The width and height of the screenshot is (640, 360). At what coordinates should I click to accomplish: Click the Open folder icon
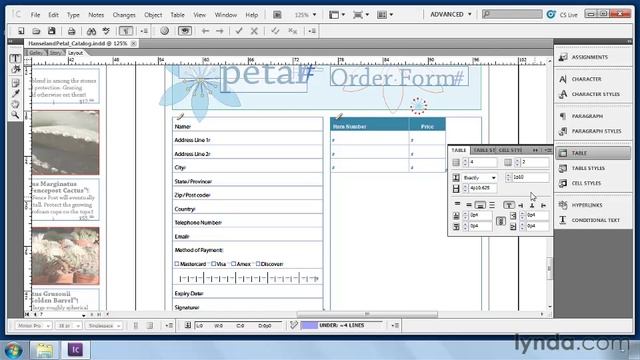36,31
